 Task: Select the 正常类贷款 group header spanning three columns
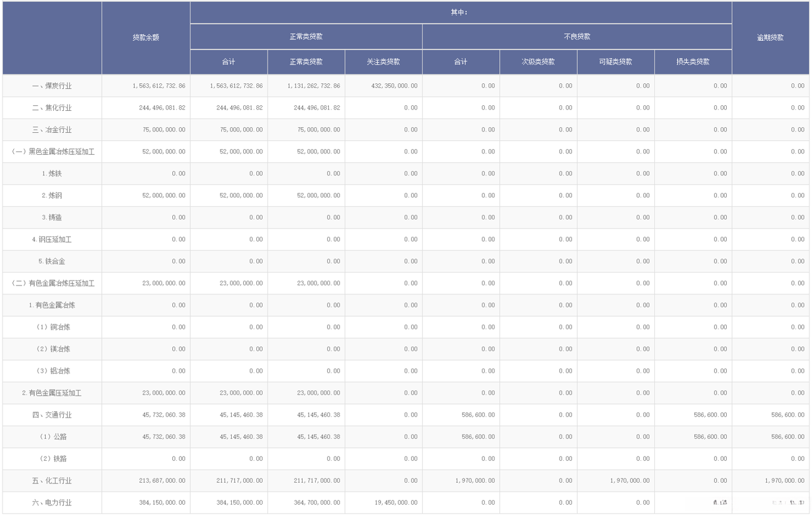tap(306, 36)
